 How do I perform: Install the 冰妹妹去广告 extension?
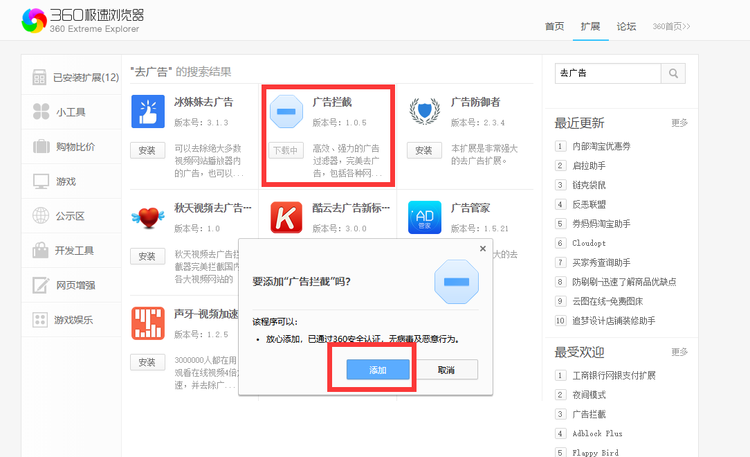[x=147, y=150]
